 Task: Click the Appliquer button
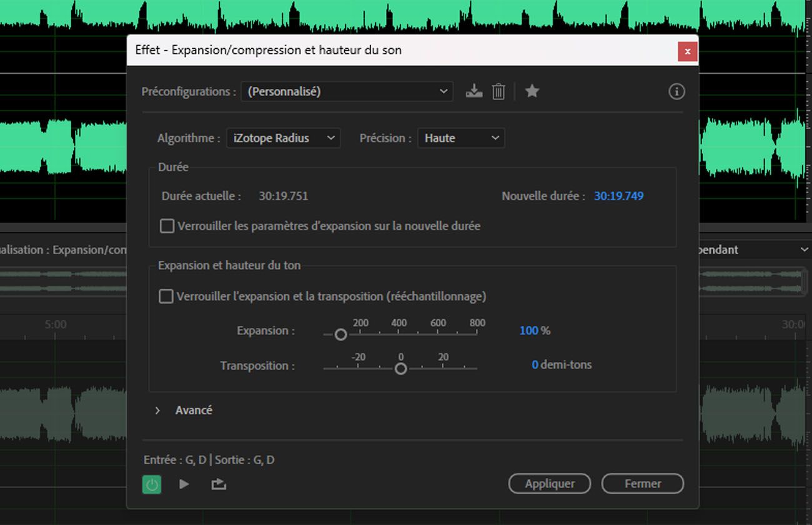coord(550,484)
